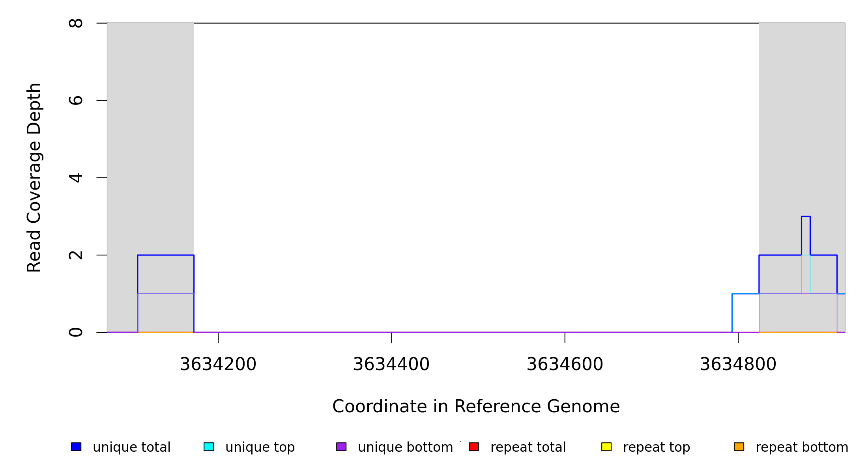Click the 'unique bottom' legend text
This screenshot has height=473, width=868.
(x=405, y=447)
